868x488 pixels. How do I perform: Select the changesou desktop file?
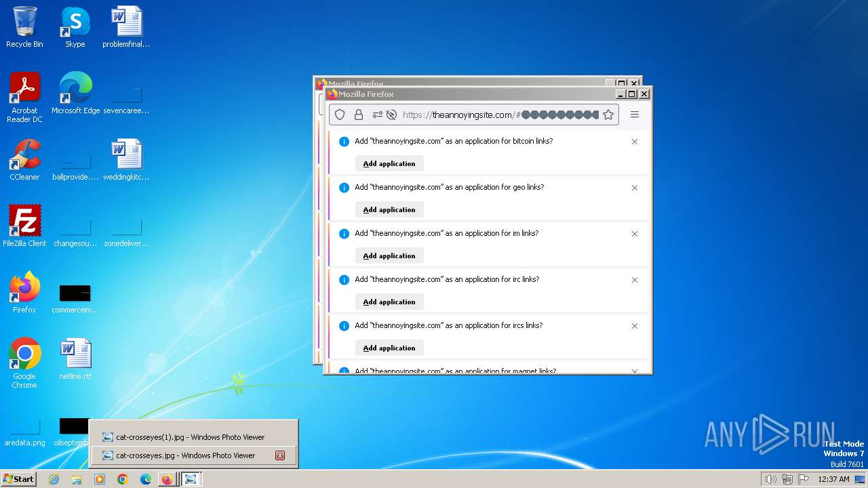point(75,232)
